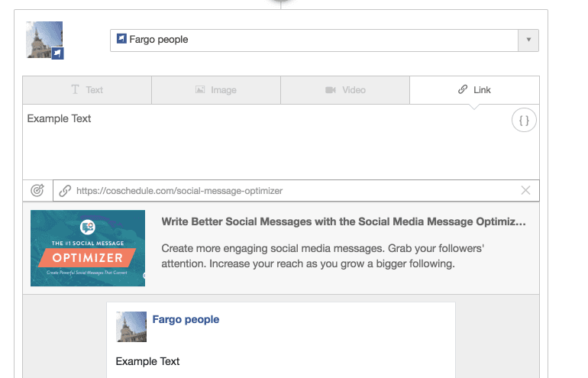Screen dimensions: 588x378
Task: Open the Fargo people profile selector
Action: point(325,40)
